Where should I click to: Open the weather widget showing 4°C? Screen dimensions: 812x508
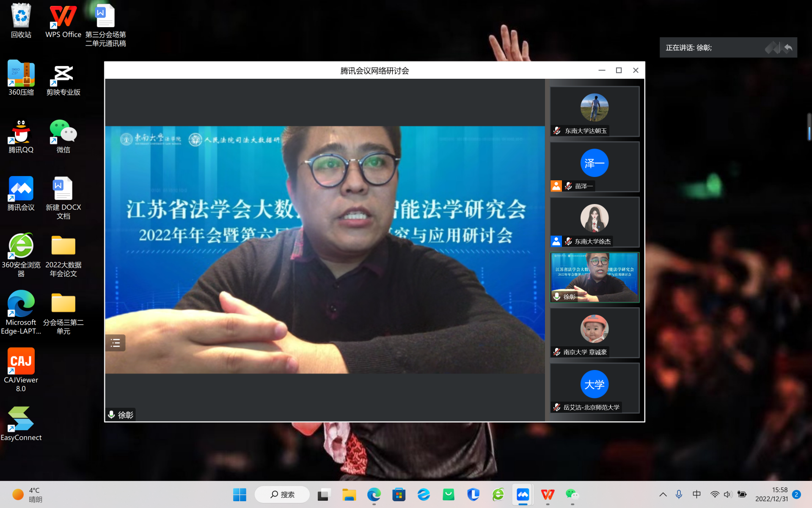tap(28, 494)
